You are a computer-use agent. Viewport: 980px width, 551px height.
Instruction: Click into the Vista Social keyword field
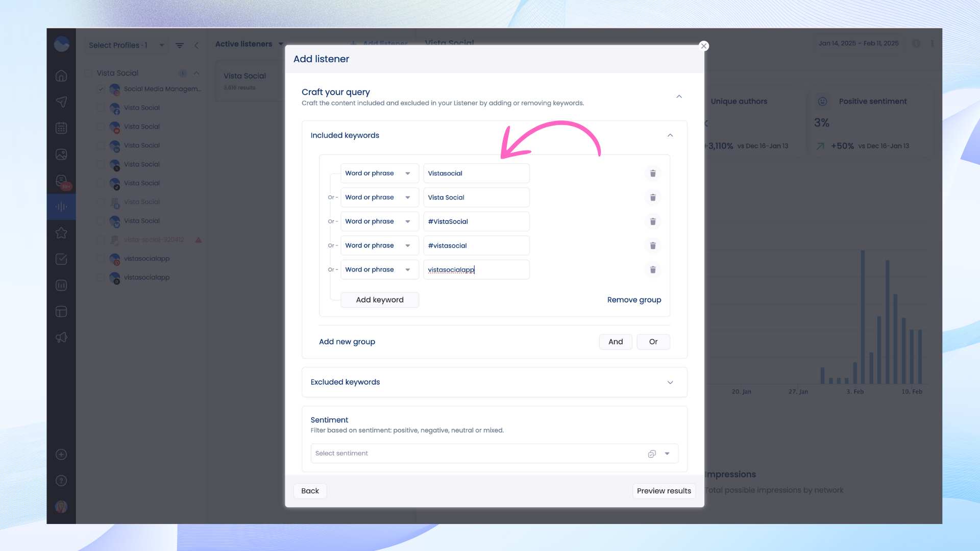476,197
